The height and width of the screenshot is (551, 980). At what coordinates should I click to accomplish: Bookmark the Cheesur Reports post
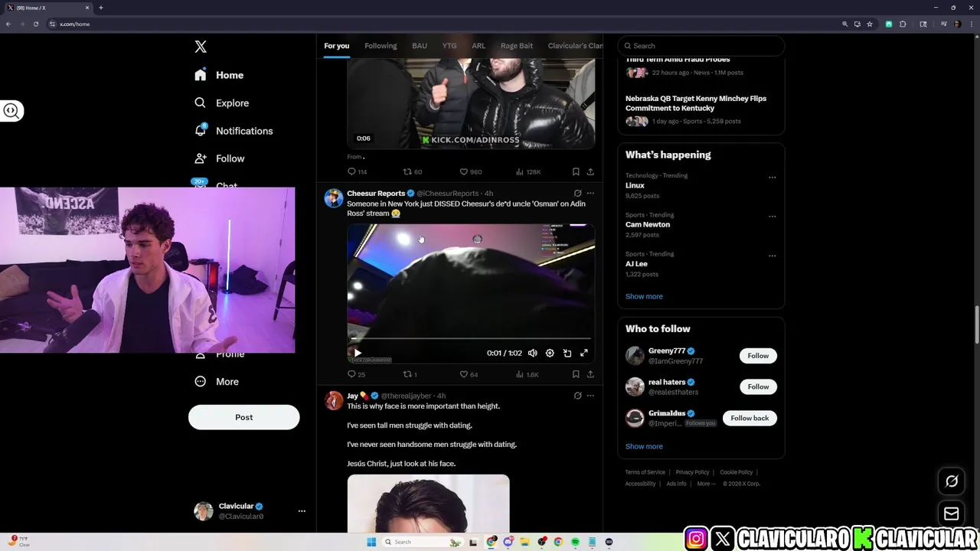tap(576, 374)
